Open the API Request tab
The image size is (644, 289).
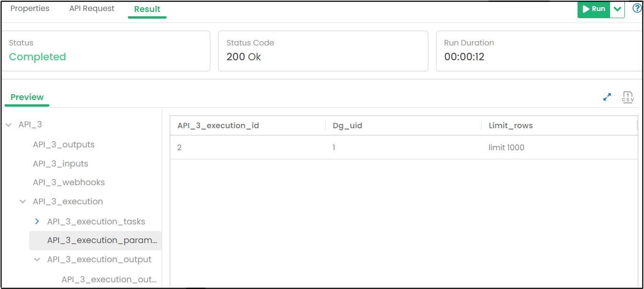click(92, 9)
